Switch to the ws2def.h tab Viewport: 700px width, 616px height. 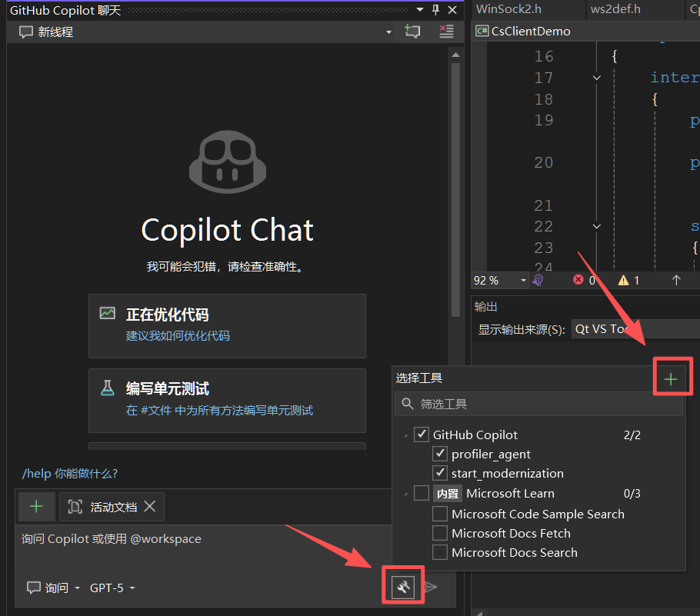click(x=615, y=9)
